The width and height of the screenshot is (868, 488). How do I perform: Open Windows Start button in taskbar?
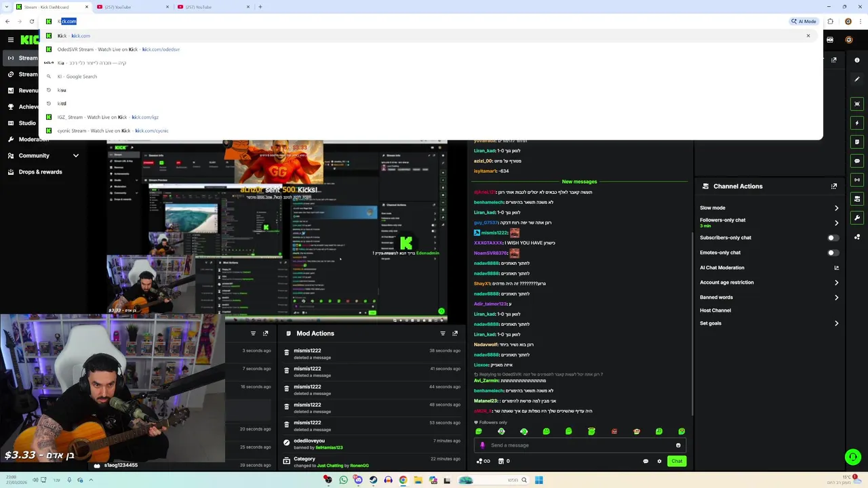539,480
